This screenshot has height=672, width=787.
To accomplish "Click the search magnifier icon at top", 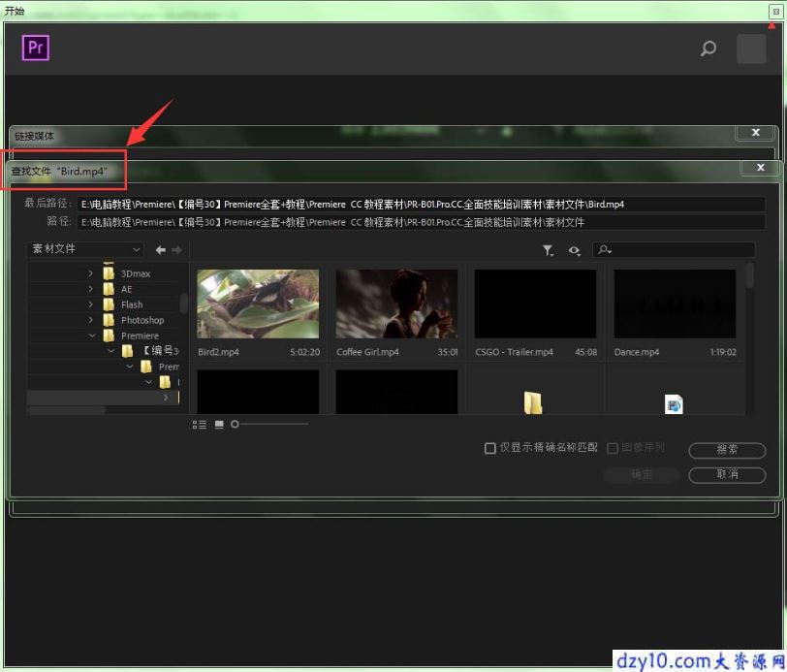I will tap(708, 48).
